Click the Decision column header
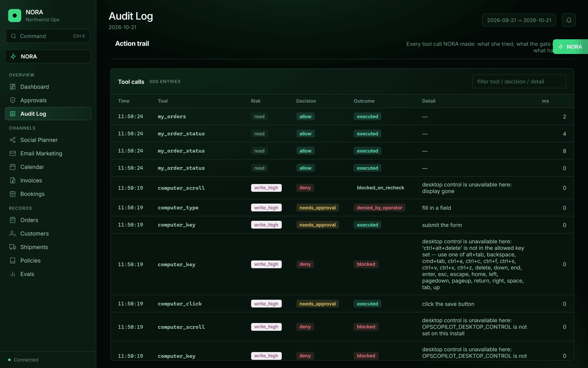 (306, 101)
